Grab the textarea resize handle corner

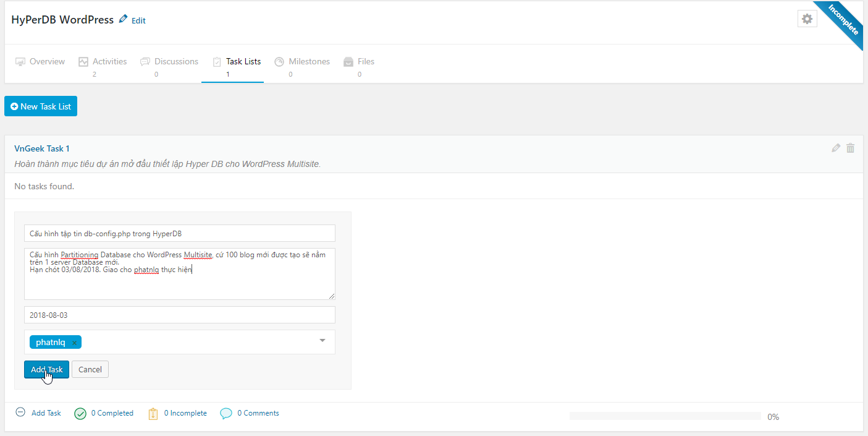(332, 296)
